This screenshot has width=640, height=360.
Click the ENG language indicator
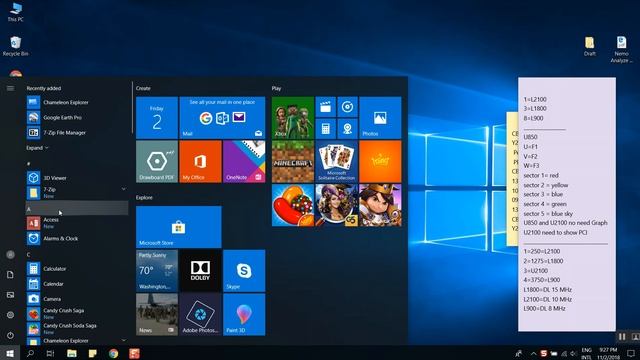587,353
